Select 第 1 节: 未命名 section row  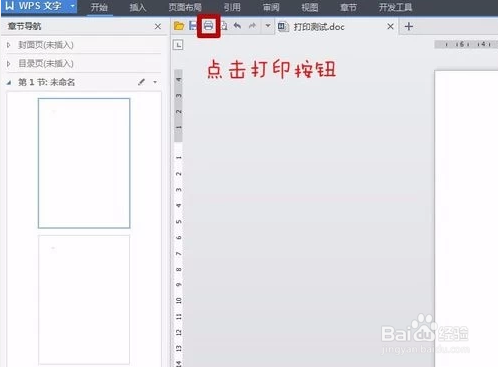[x=83, y=82]
